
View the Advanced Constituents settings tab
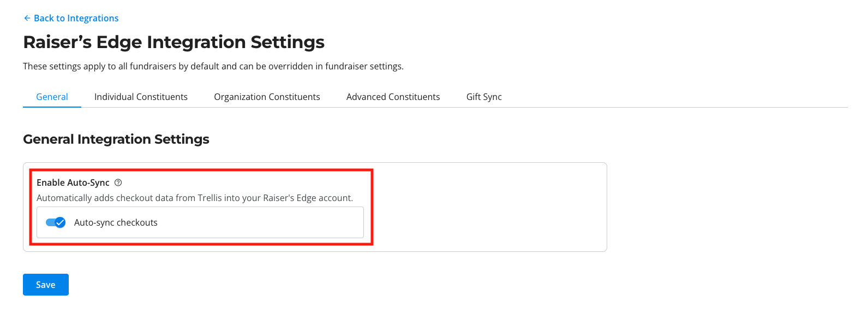[393, 96]
